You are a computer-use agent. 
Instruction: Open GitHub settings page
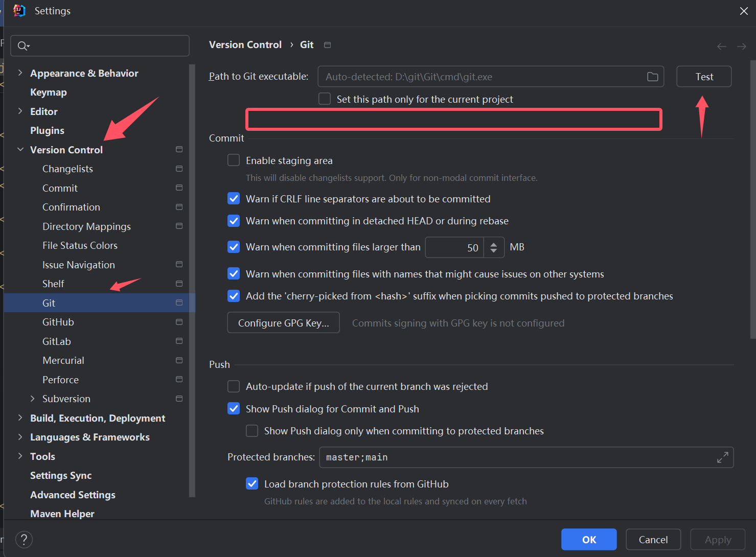[58, 322]
